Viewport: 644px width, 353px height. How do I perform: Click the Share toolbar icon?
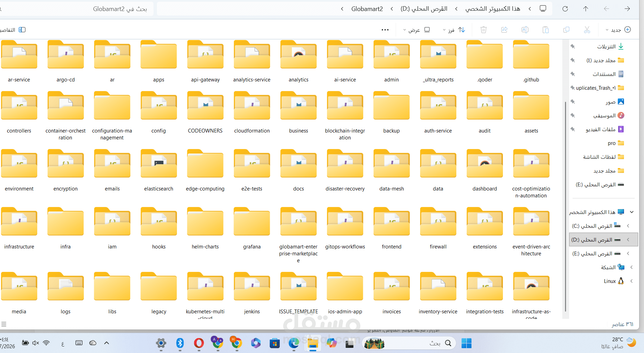(504, 30)
